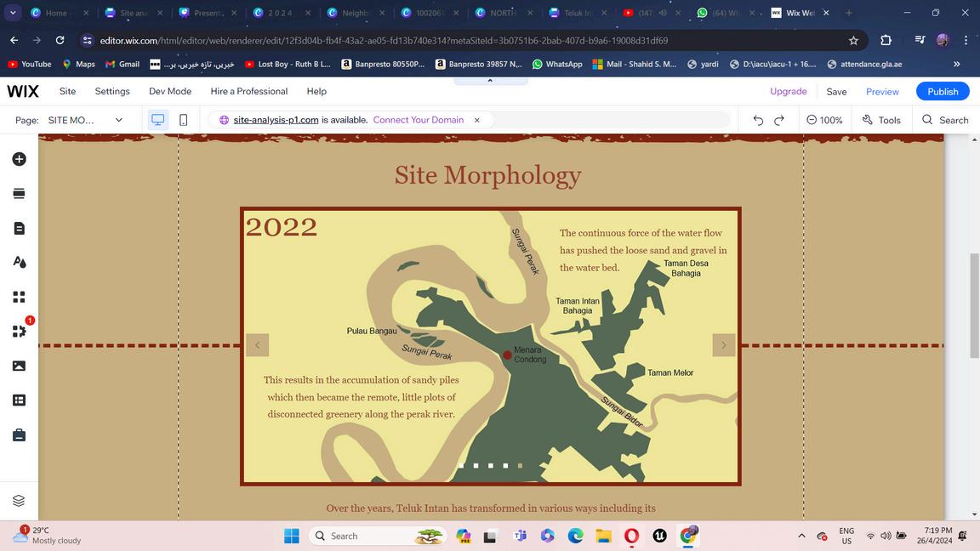Open Add Apps grid icon
Viewport: 980px width, 551px height.
click(20, 297)
